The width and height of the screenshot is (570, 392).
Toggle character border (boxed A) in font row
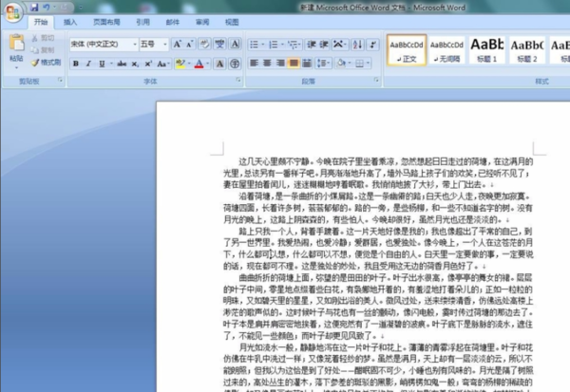click(x=235, y=45)
